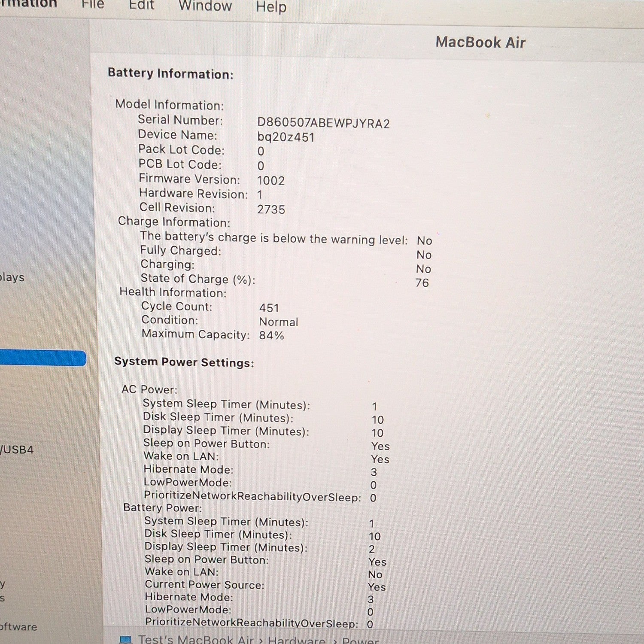The image size is (644, 644).
Task: Click the Pack Lot Code label
Action: point(181,149)
